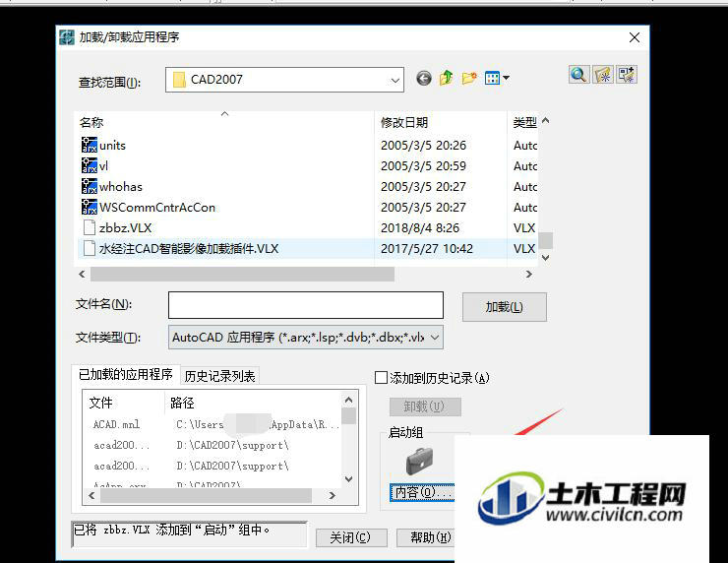Click the 内容(O) button
The height and width of the screenshot is (563, 728).
click(422, 492)
